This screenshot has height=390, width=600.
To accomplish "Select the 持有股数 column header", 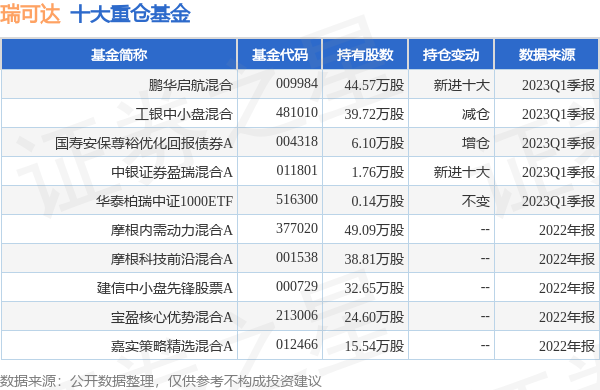I will [x=365, y=55].
